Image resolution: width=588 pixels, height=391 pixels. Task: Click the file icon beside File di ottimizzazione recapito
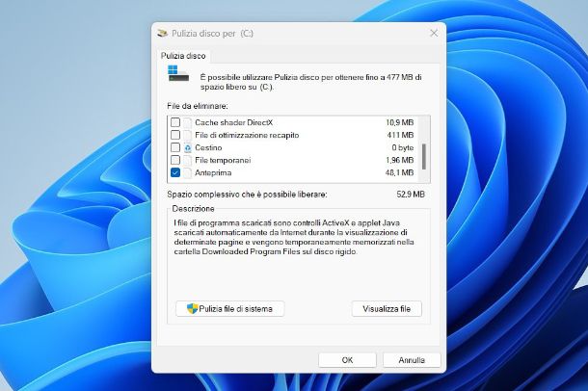[188, 135]
